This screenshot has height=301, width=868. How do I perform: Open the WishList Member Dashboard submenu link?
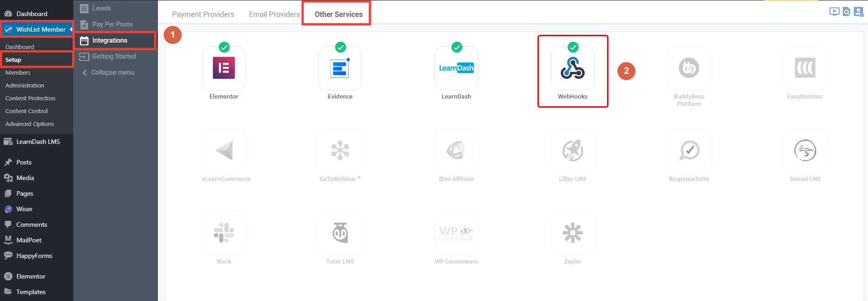coord(20,47)
